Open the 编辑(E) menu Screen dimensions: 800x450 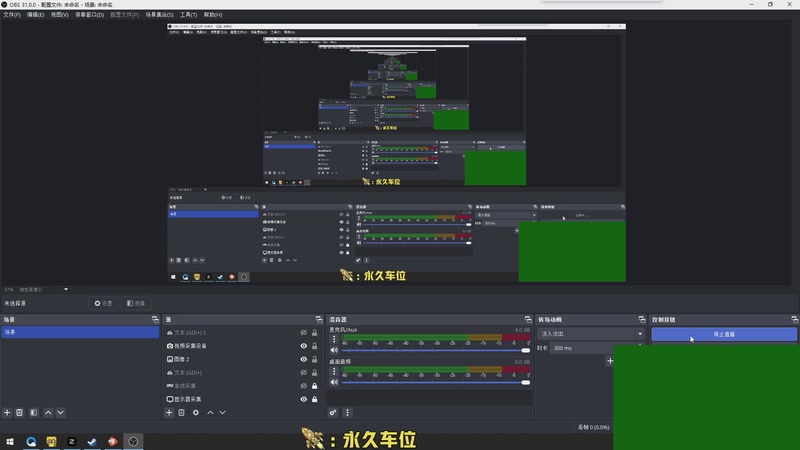[35, 15]
